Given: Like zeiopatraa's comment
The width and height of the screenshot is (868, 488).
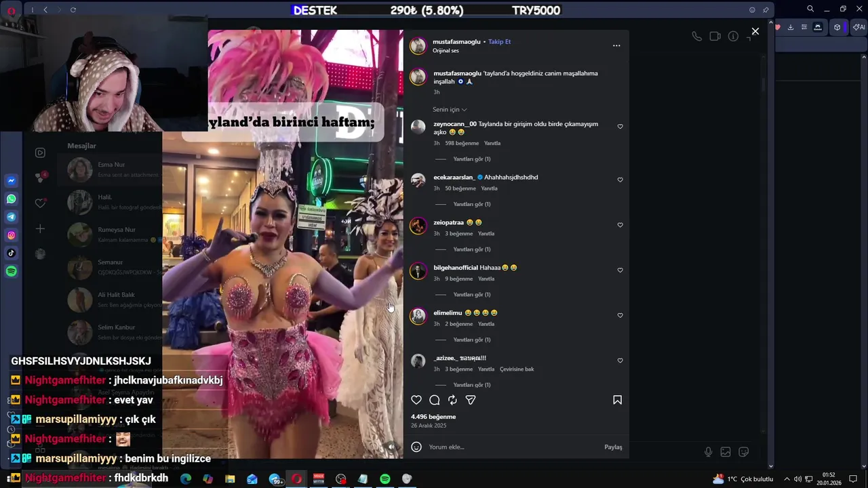Looking at the screenshot, I should coord(620,225).
